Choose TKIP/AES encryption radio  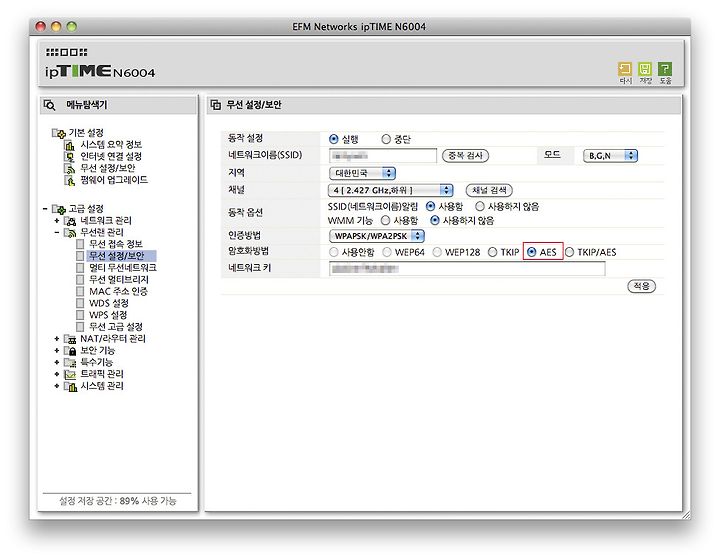569,252
